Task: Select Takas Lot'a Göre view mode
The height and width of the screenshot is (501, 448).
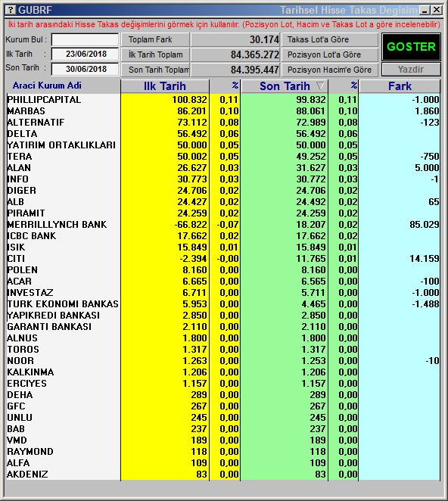Action: pos(330,39)
